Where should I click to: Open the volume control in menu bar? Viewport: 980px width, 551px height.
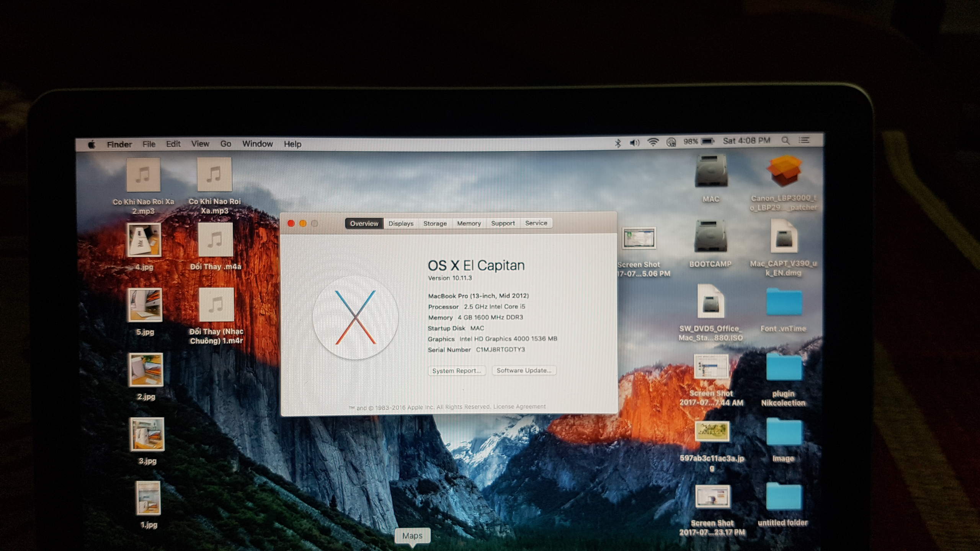pyautogui.click(x=634, y=143)
